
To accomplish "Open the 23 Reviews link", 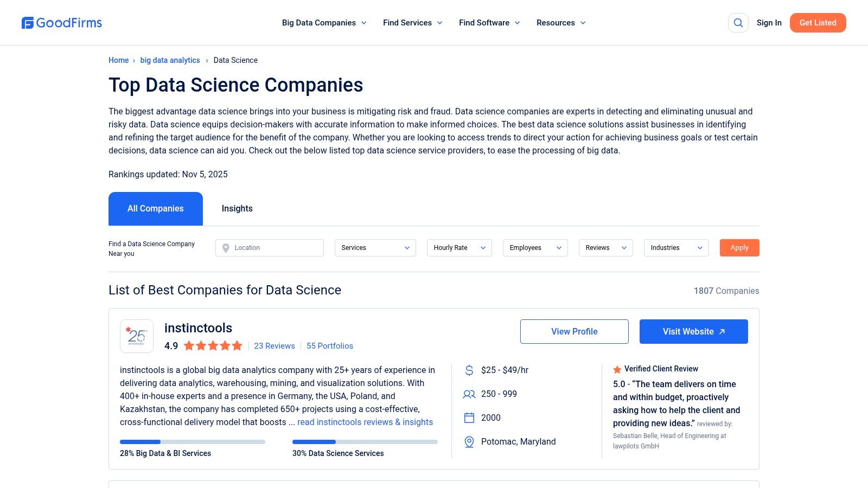I will click(275, 346).
